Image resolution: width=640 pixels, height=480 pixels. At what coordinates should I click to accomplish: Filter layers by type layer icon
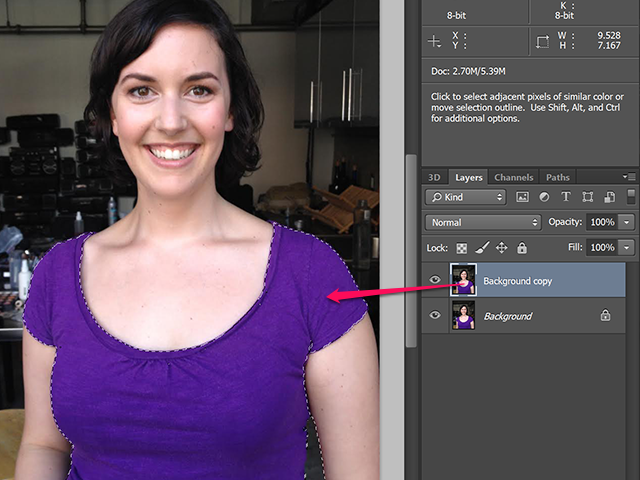pos(566,197)
